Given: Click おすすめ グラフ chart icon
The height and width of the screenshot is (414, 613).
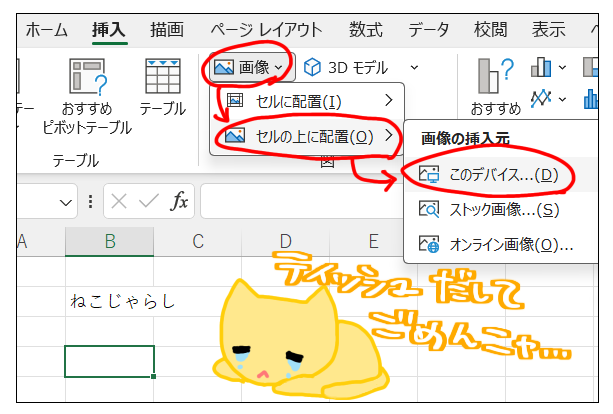Looking at the screenshot, I should tap(495, 76).
